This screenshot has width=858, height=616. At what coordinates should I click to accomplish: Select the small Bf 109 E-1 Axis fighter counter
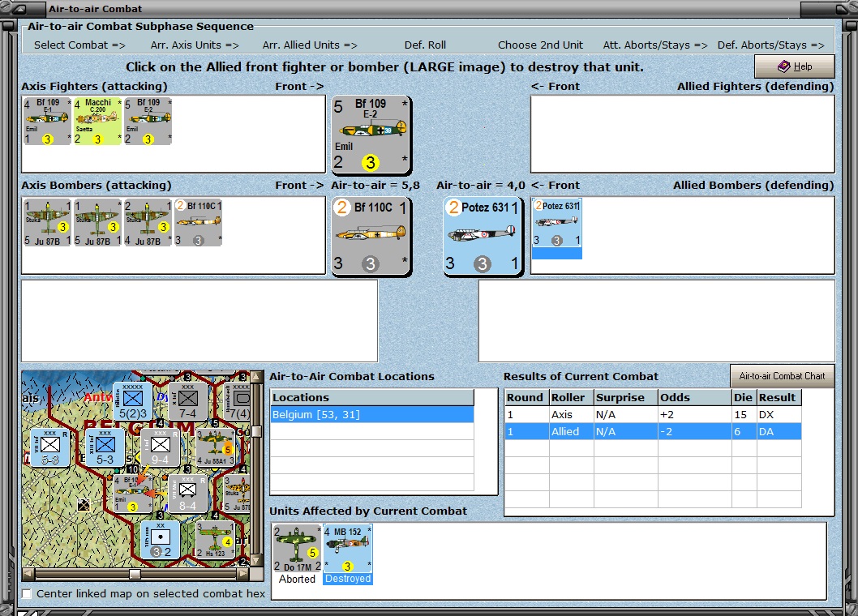[47, 121]
